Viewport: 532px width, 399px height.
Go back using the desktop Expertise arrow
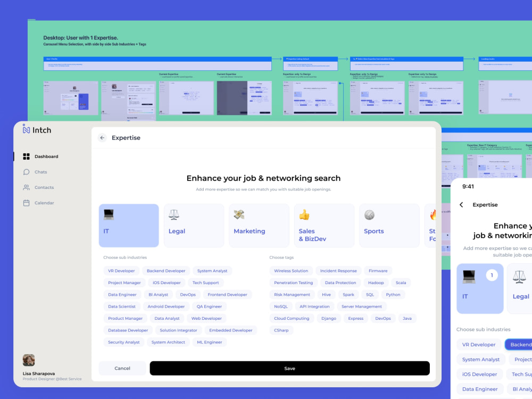coord(102,138)
